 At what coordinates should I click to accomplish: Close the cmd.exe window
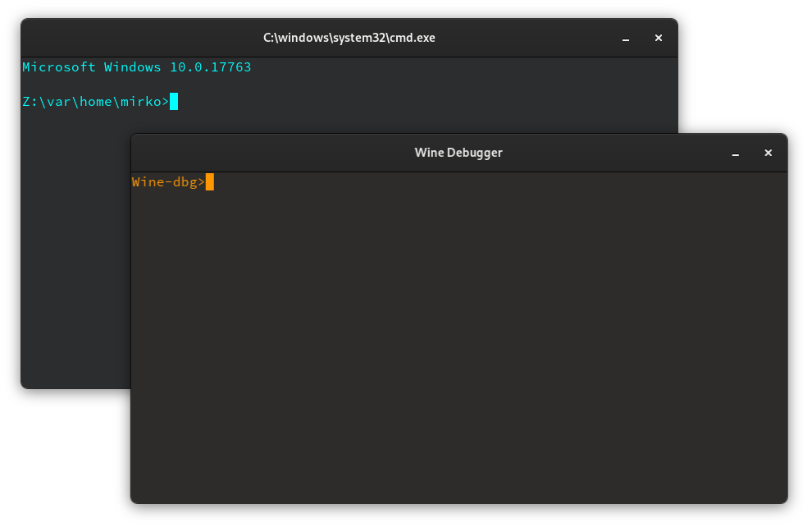coord(658,38)
